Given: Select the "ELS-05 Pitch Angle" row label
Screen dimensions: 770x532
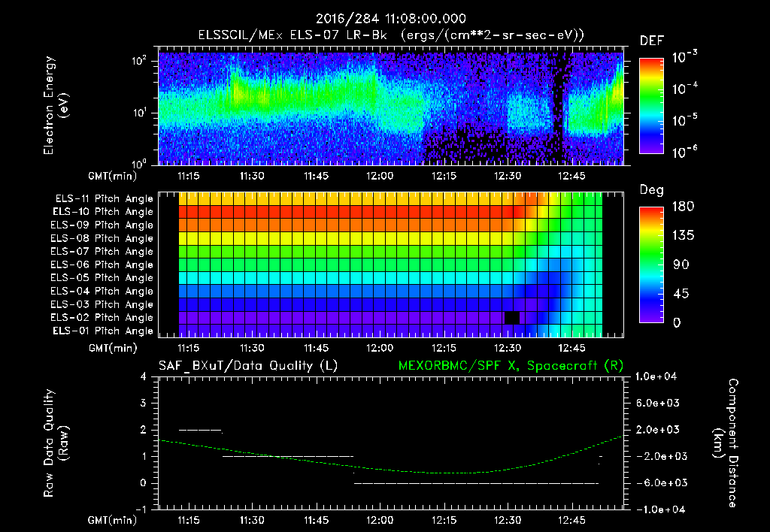Looking at the screenshot, I should (102, 278).
